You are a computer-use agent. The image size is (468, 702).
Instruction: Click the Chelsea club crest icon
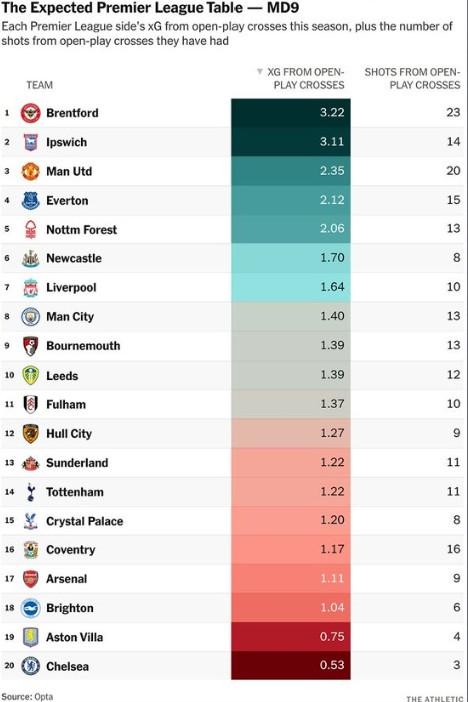tap(30, 666)
